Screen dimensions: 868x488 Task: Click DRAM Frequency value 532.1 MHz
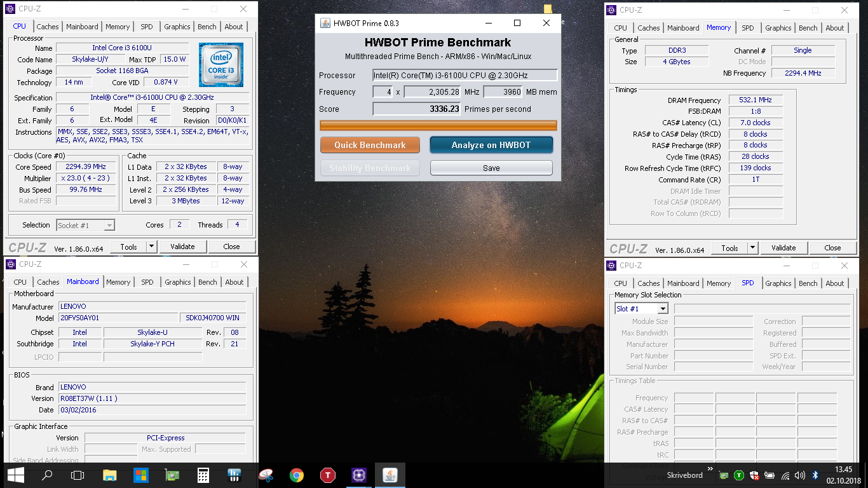tap(755, 100)
